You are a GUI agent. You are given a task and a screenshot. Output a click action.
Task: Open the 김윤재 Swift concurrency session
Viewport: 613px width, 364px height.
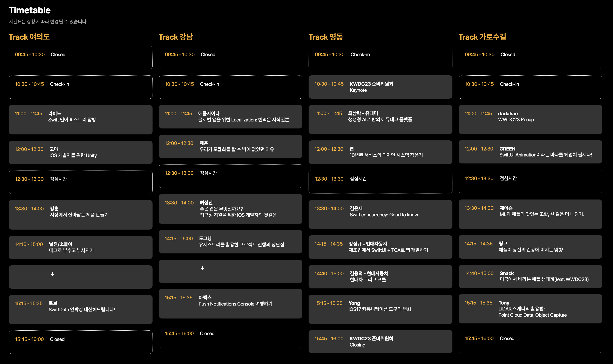pos(380,215)
